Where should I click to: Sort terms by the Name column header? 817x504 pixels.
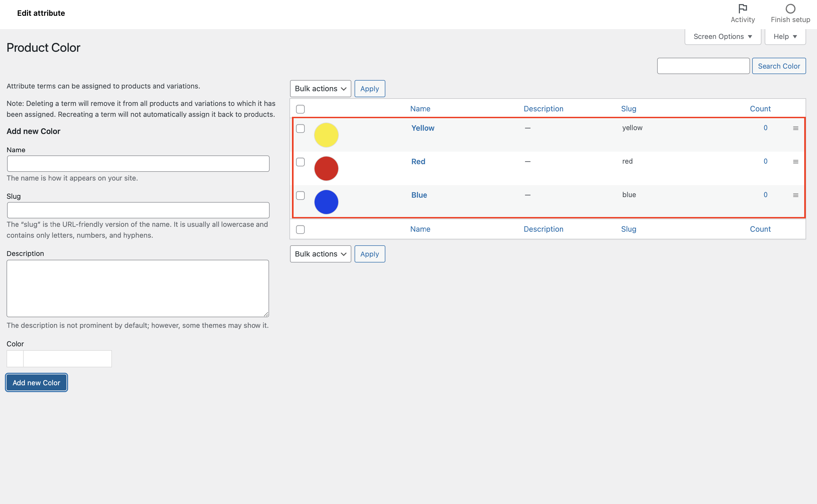point(420,109)
